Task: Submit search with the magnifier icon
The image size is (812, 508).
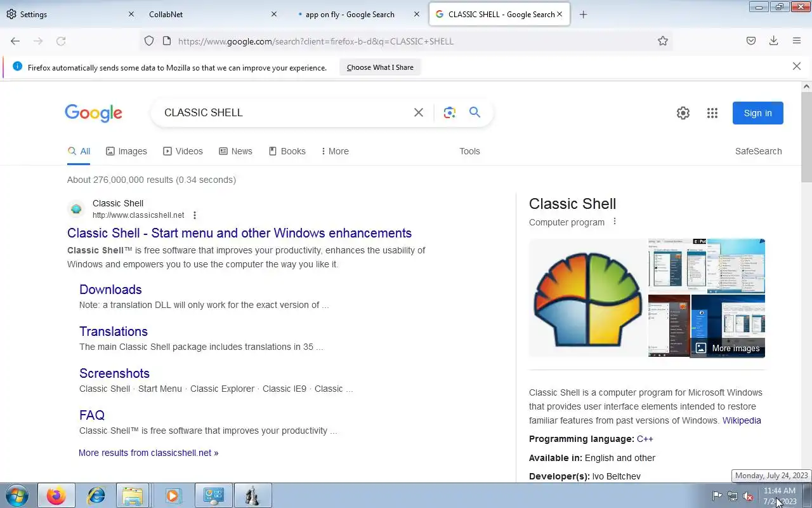Action: tap(475, 112)
